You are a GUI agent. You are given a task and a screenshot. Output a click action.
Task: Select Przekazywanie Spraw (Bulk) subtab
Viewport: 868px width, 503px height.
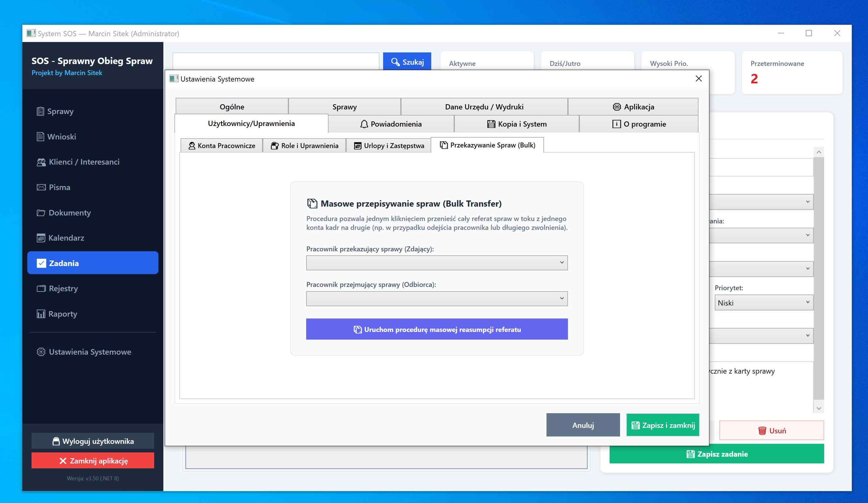487,145
